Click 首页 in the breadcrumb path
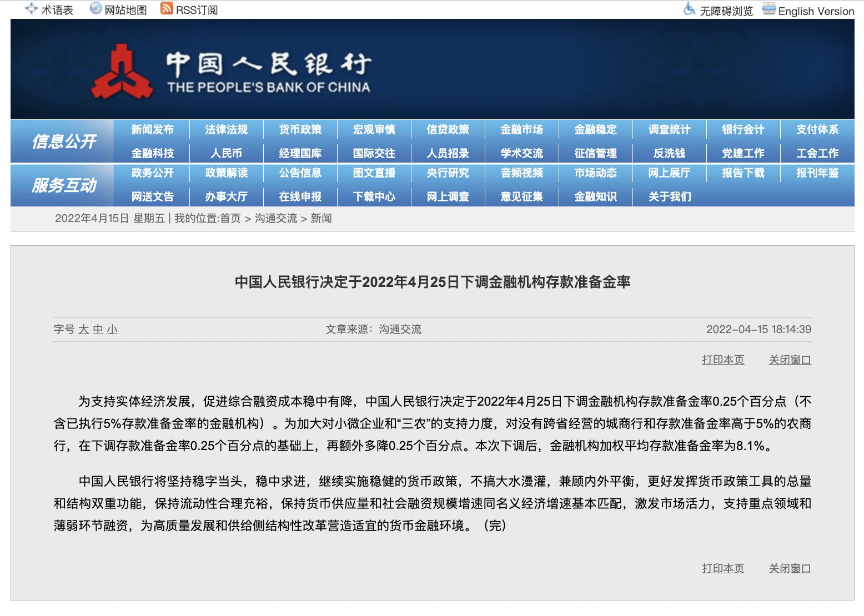The width and height of the screenshot is (864, 616). [x=230, y=219]
